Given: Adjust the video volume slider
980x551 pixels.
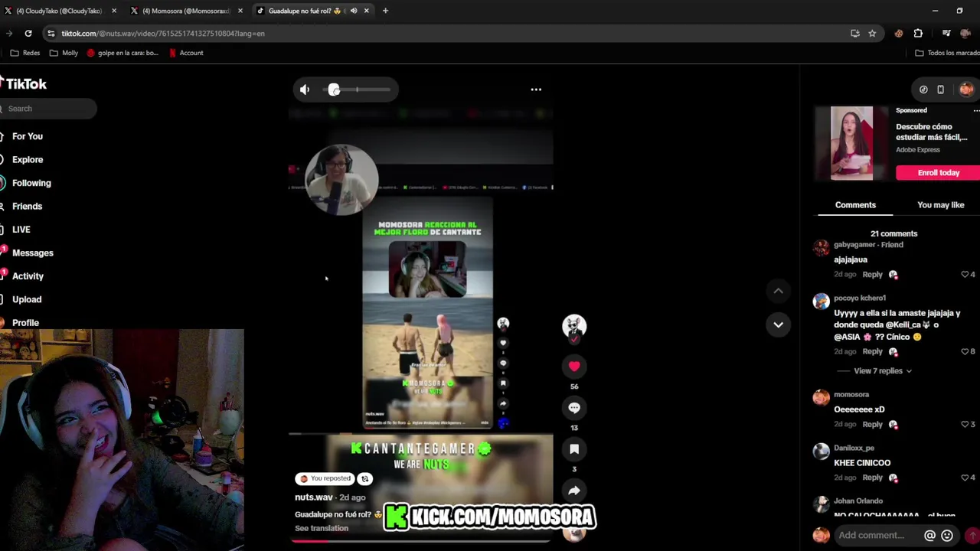Looking at the screenshot, I should pyautogui.click(x=357, y=90).
